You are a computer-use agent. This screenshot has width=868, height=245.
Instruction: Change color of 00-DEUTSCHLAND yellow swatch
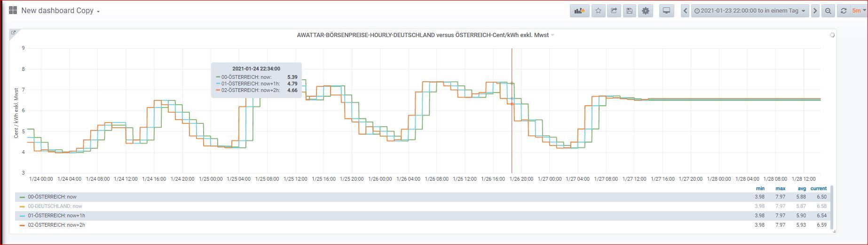point(22,207)
